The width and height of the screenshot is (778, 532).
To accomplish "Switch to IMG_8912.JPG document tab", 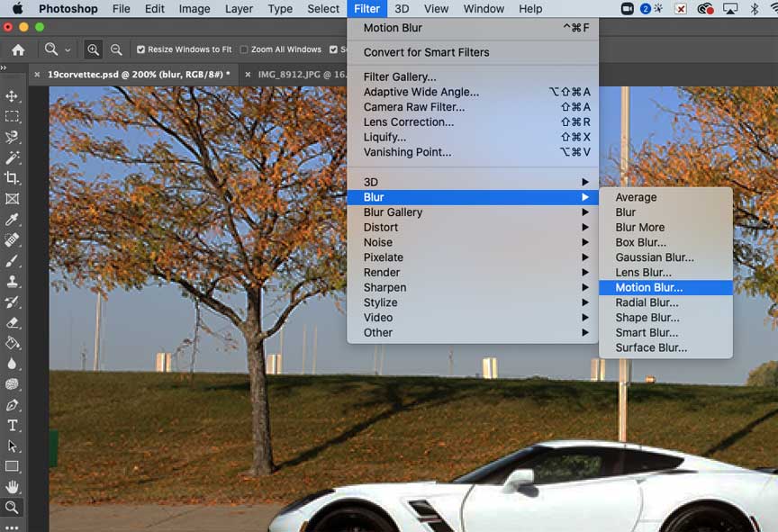I will point(302,75).
